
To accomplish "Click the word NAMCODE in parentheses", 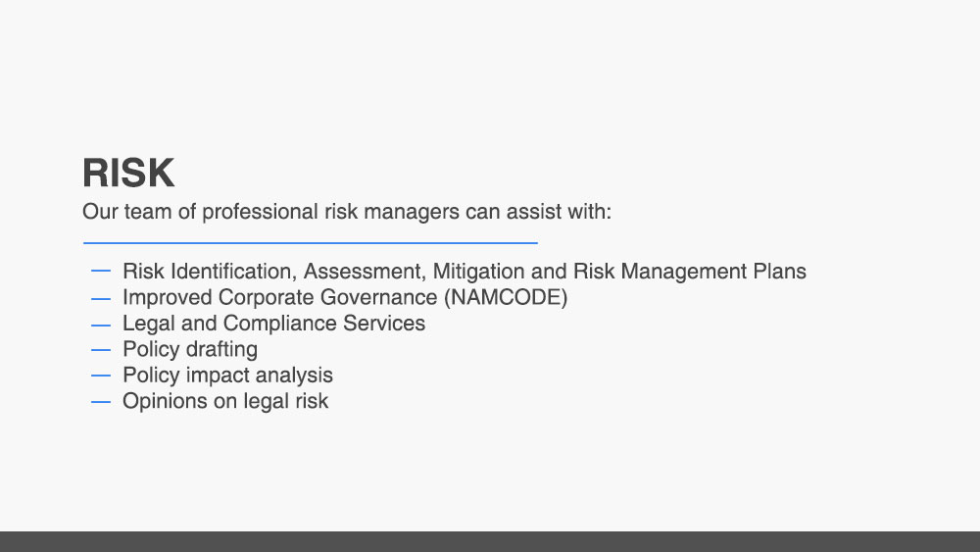I will 506,297.
